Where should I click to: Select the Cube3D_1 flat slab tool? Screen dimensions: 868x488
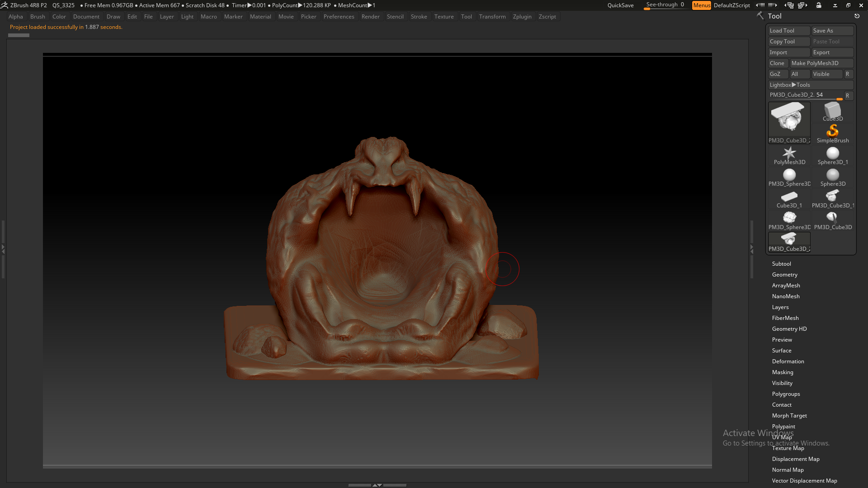[x=789, y=198]
